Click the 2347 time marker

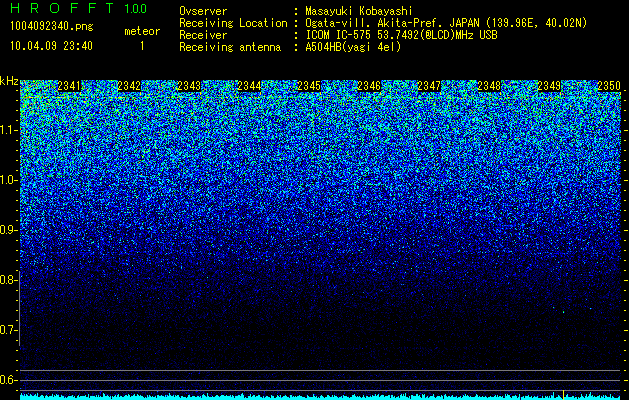click(x=429, y=86)
